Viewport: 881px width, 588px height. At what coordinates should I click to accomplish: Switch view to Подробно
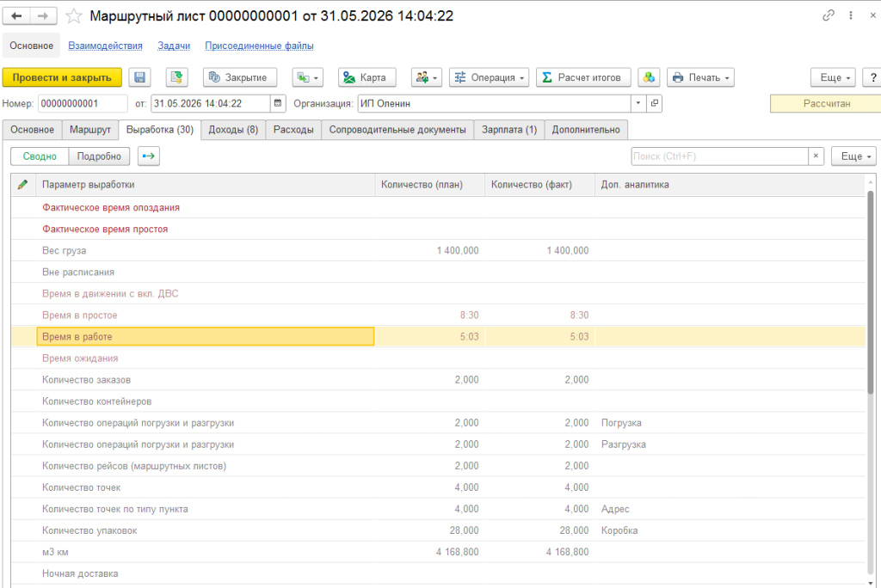(99, 156)
